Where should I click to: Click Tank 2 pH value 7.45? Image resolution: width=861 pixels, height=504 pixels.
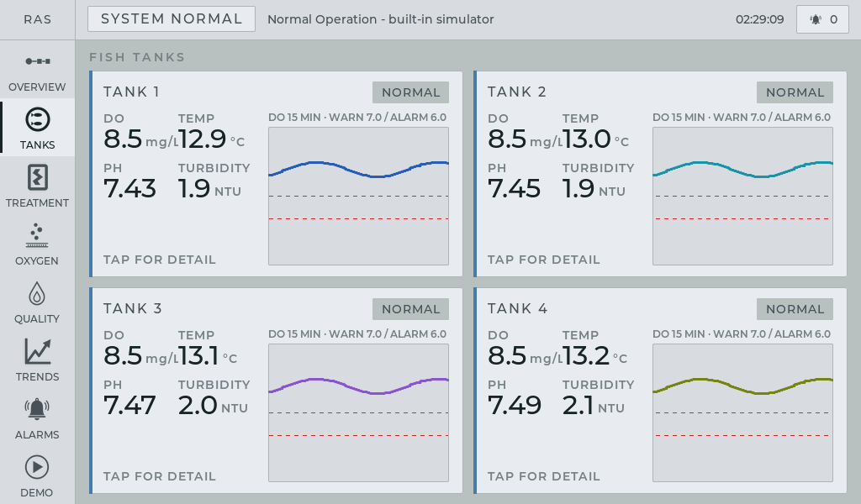click(514, 189)
